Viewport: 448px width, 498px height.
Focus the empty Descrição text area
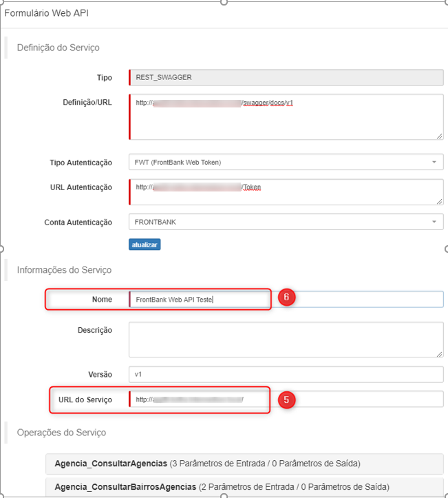(286, 339)
